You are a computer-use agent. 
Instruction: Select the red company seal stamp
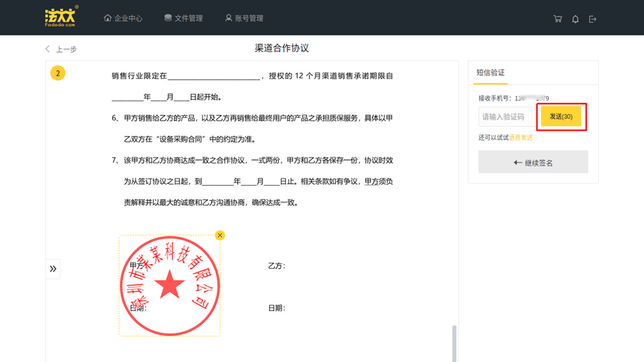pos(170,285)
